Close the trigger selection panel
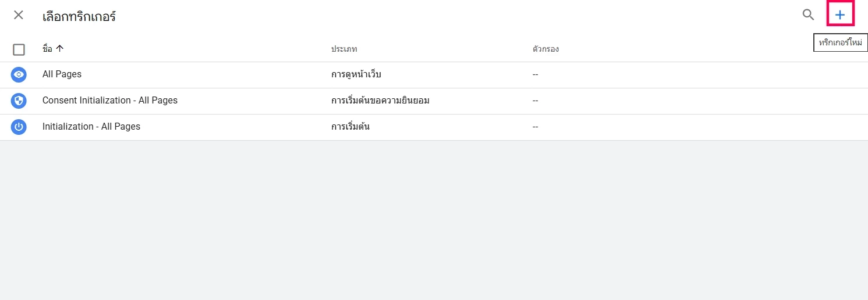The image size is (868, 300). click(19, 15)
